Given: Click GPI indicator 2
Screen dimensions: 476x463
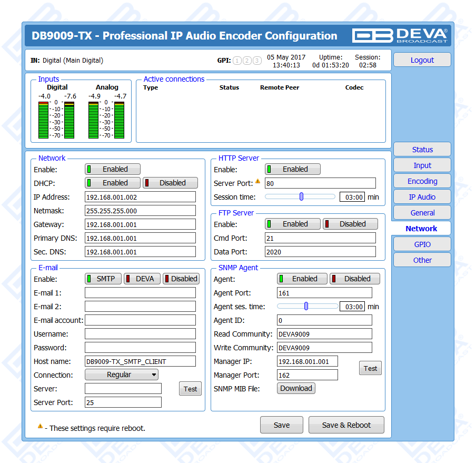Looking at the screenshot, I should click(x=247, y=61).
